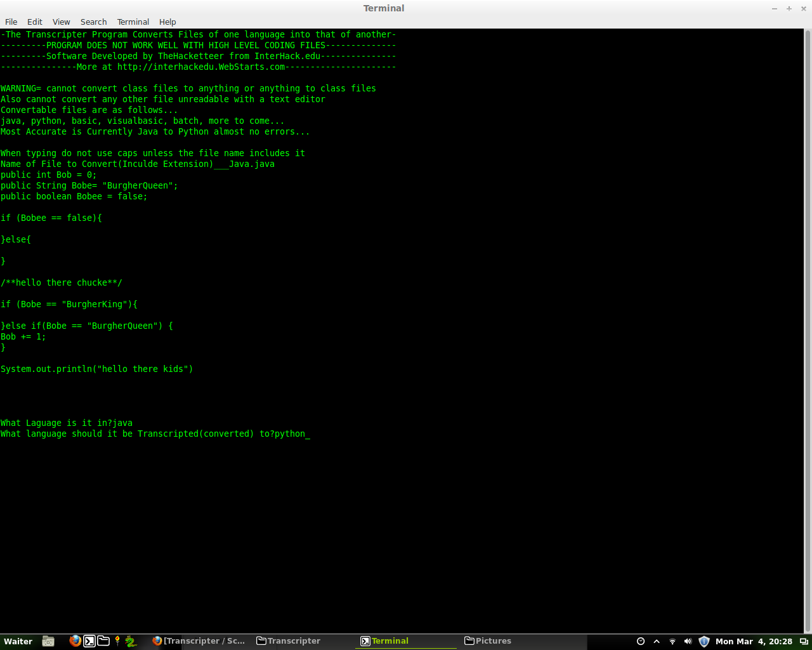The image size is (812, 650).
Task: Open the file manager launcher icon
Action: pos(103,641)
